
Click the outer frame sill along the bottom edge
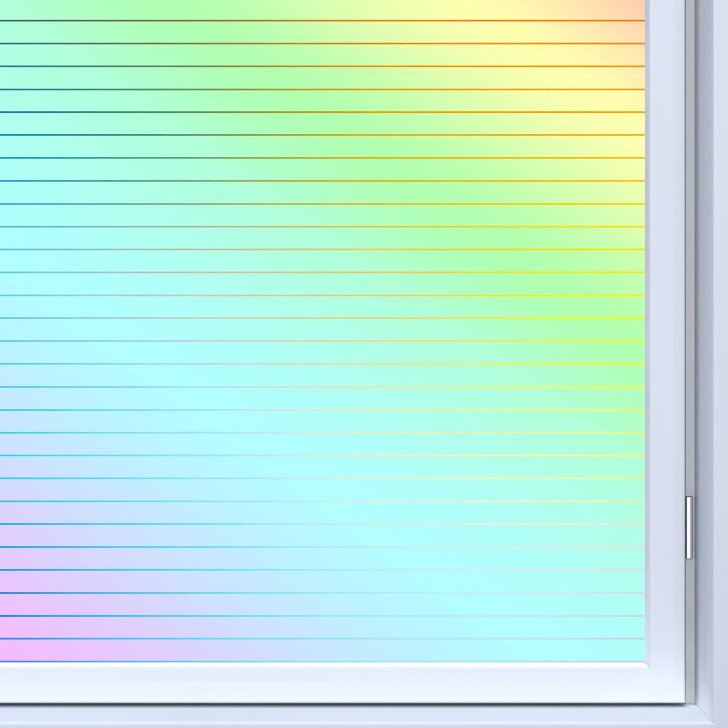(318, 717)
